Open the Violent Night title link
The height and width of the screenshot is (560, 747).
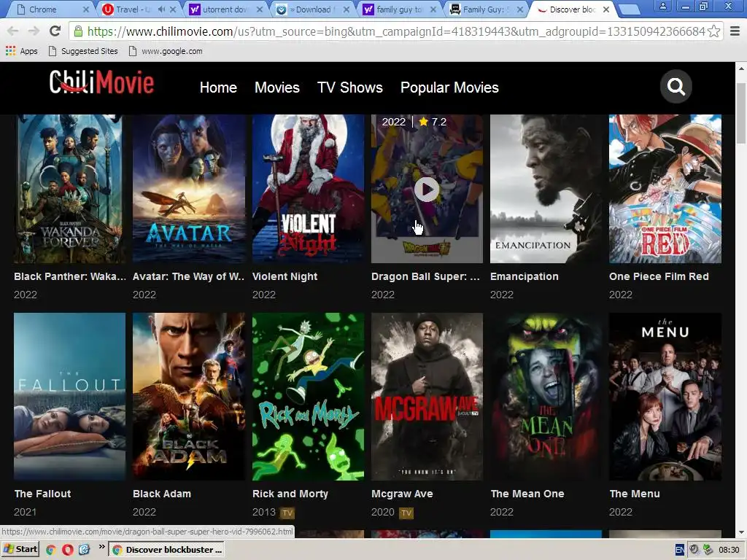285,276
